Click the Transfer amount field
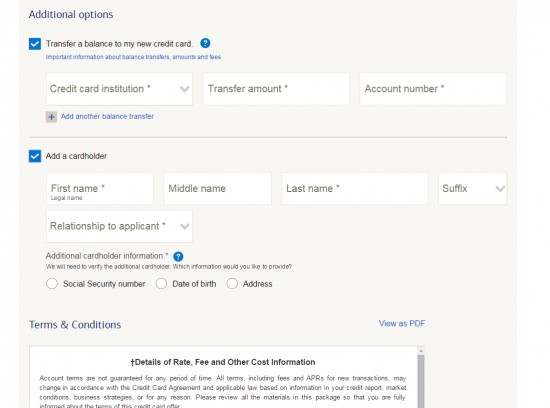Viewport: 550px width, 408px height. click(276, 89)
